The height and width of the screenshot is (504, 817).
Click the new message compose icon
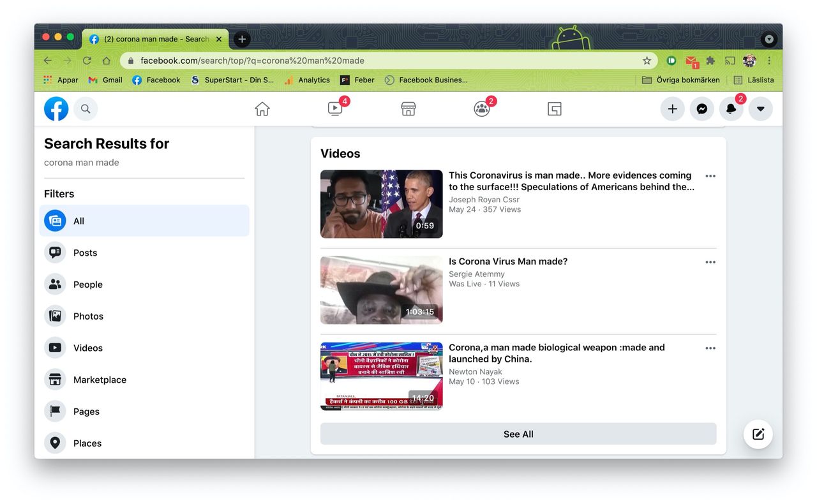pyautogui.click(x=758, y=434)
